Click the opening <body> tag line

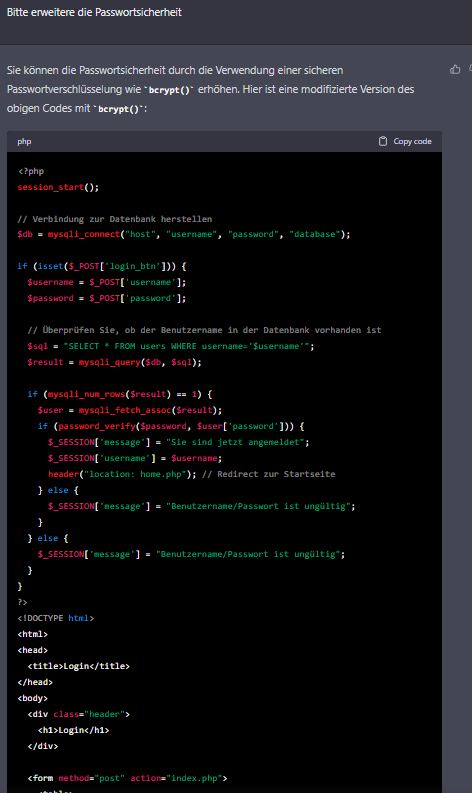32,698
